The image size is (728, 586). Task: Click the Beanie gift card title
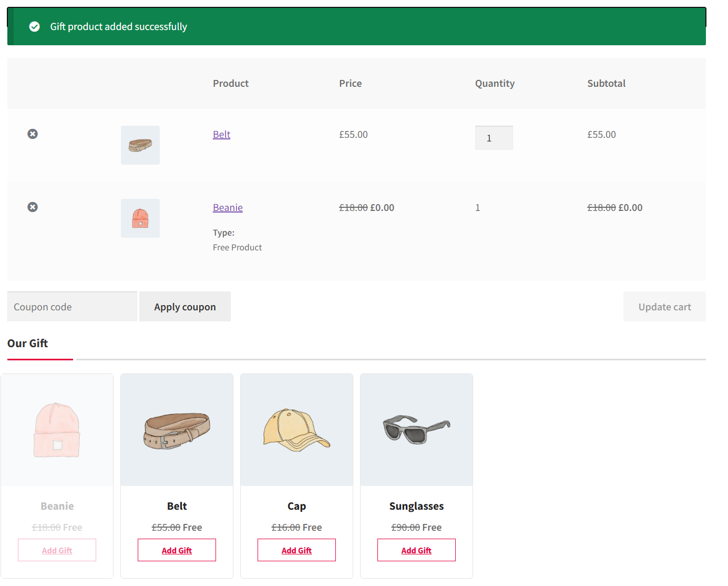(x=57, y=506)
